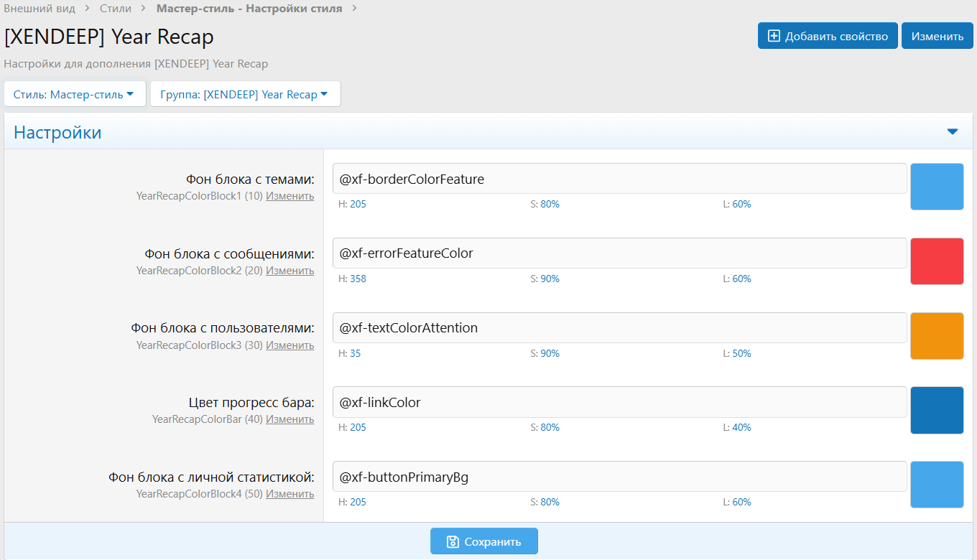Click lightness value 50% for textColorAttention

pos(741,353)
